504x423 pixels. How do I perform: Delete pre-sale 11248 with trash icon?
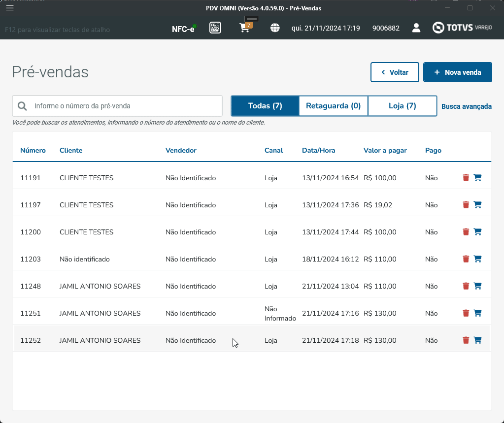click(x=466, y=286)
